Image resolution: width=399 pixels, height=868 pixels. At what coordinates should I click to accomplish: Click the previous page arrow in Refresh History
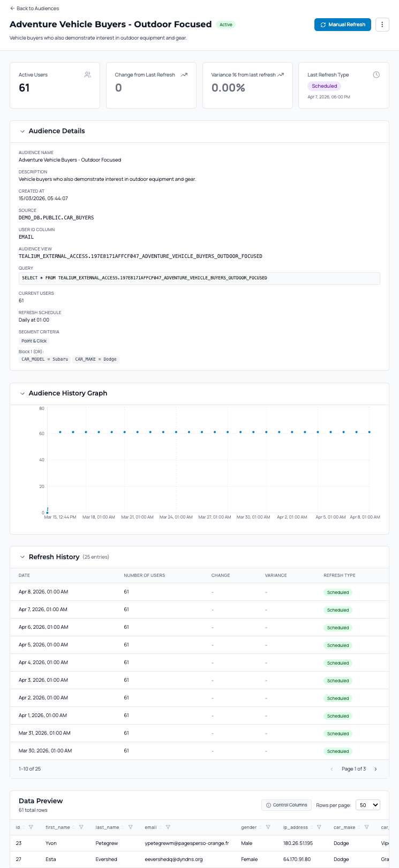332,769
